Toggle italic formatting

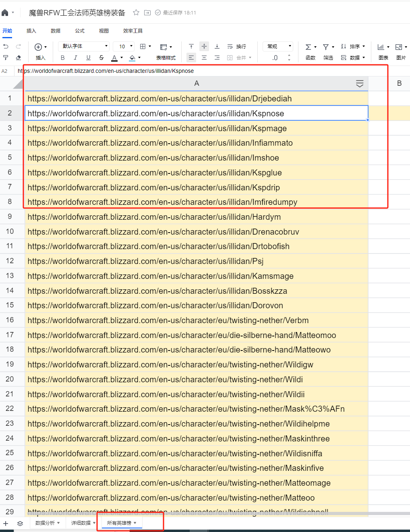pyautogui.click(x=75, y=58)
